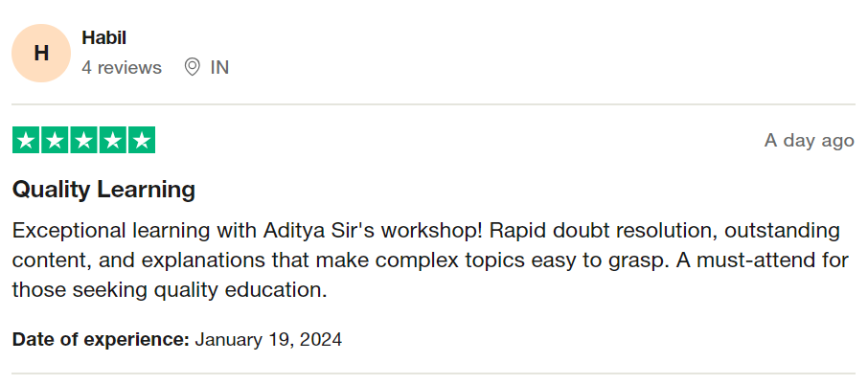This screenshot has height=385, width=868.
Task: Click the first green rating star
Action: [26, 141]
